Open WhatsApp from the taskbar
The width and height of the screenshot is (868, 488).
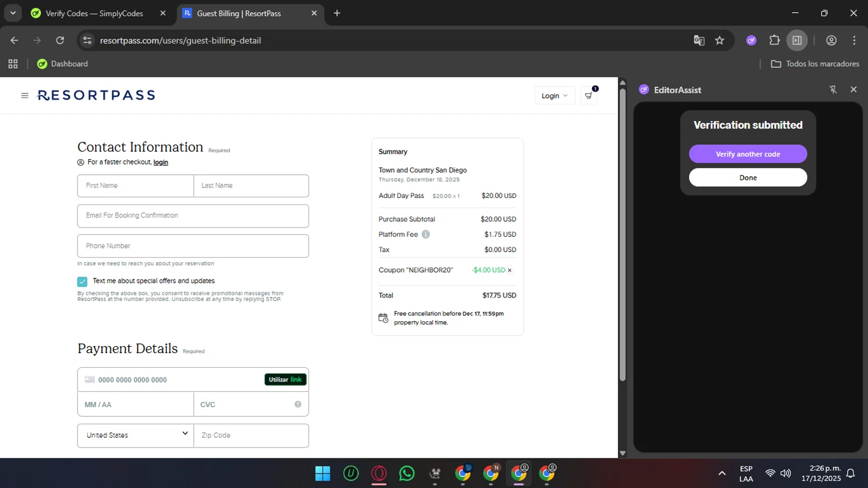pos(407,474)
